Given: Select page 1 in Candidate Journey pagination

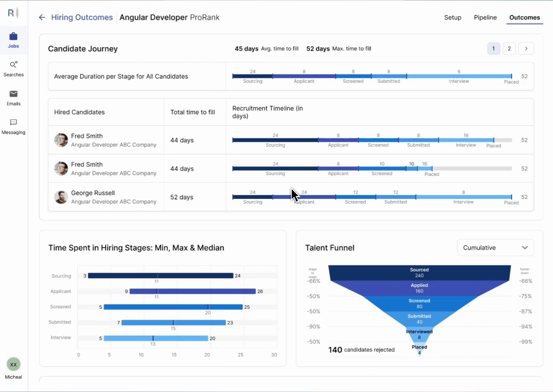Looking at the screenshot, I should pyautogui.click(x=493, y=48).
